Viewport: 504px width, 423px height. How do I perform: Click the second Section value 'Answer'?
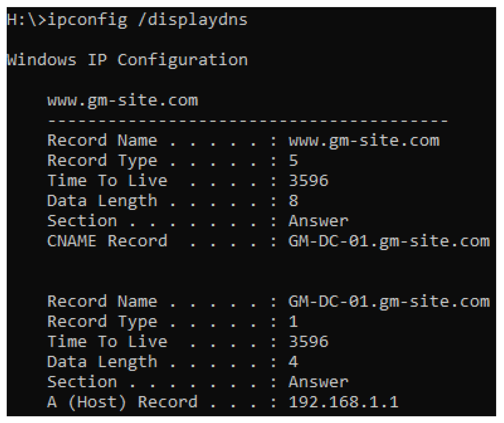tap(318, 382)
